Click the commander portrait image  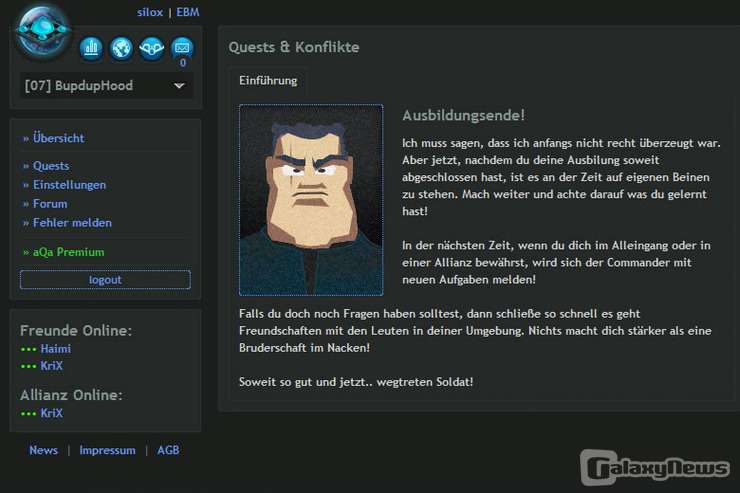pos(311,200)
